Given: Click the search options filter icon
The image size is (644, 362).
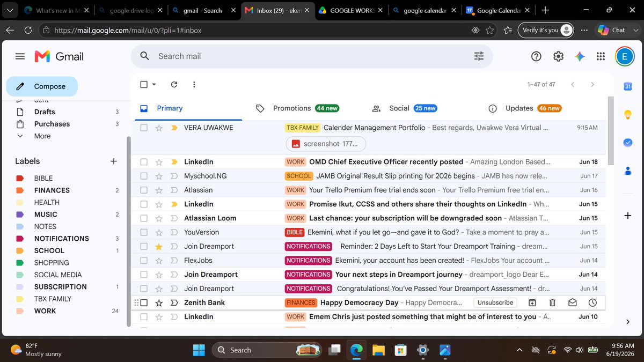Looking at the screenshot, I should [x=479, y=56].
